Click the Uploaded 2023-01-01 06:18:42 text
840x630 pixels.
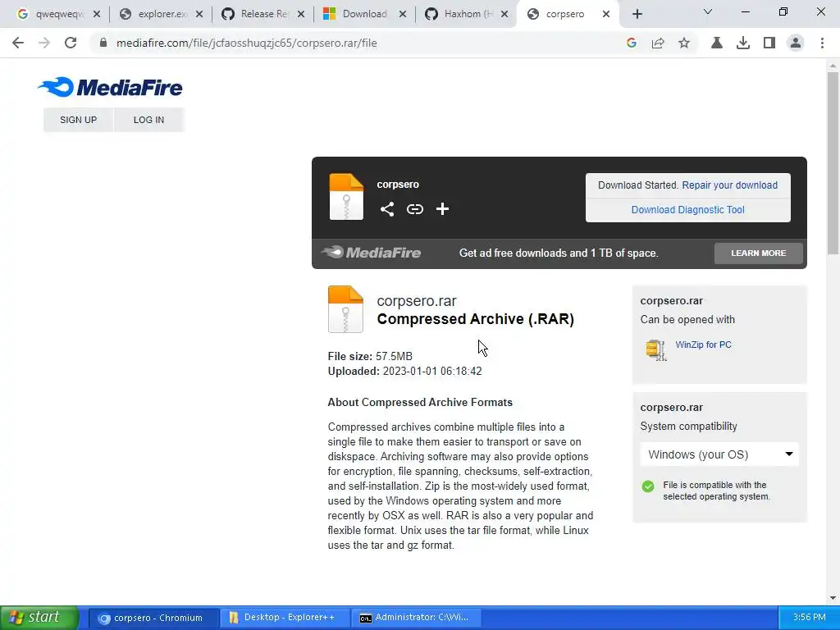[x=405, y=372]
